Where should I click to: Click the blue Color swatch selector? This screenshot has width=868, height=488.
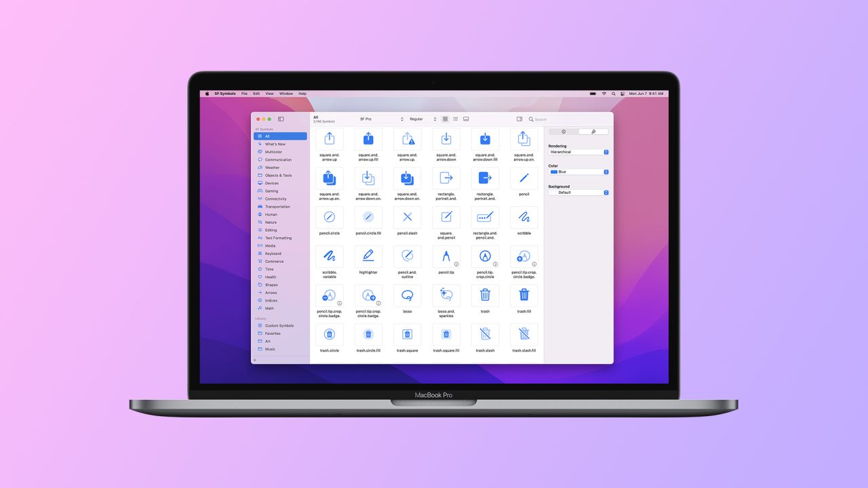(x=578, y=172)
